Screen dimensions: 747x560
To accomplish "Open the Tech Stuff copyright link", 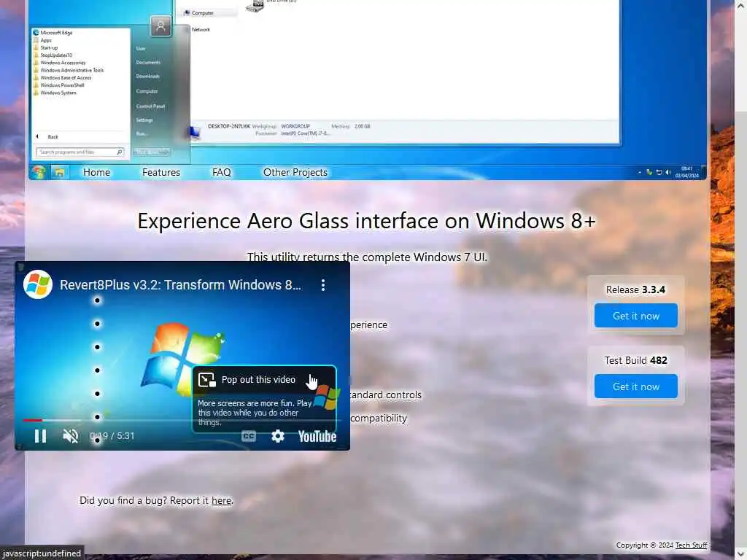I will tap(691, 545).
